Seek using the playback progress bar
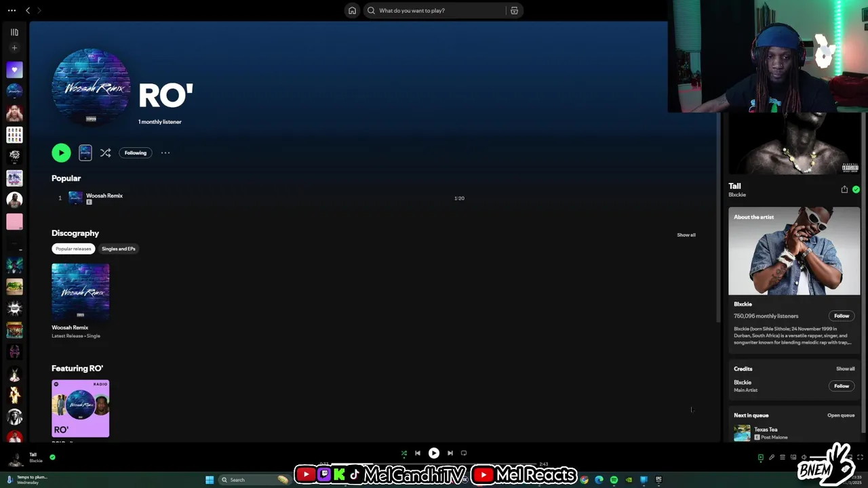Screen dimensions: 868x488 [434, 464]
